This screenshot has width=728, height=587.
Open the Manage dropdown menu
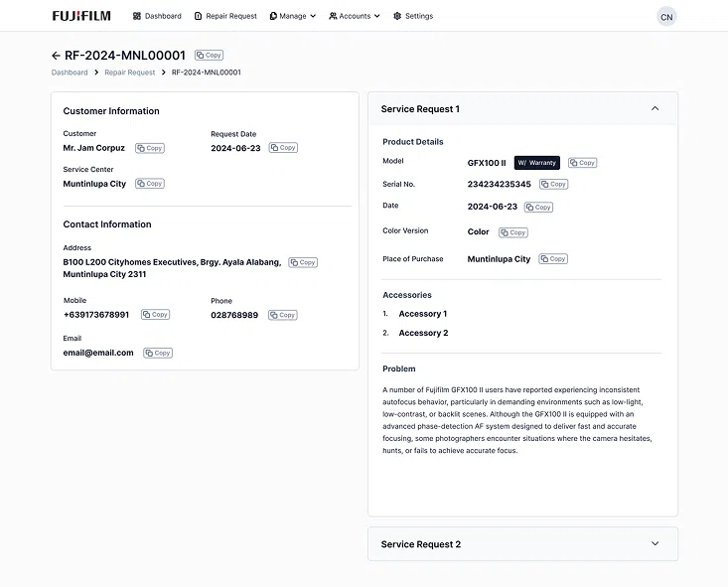(292, 16)
